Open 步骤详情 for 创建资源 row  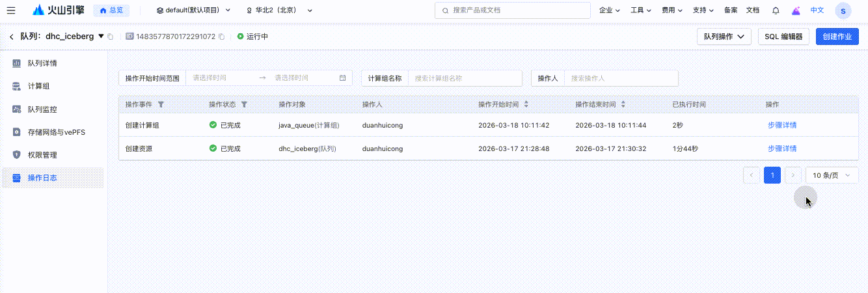click(781, 148)
